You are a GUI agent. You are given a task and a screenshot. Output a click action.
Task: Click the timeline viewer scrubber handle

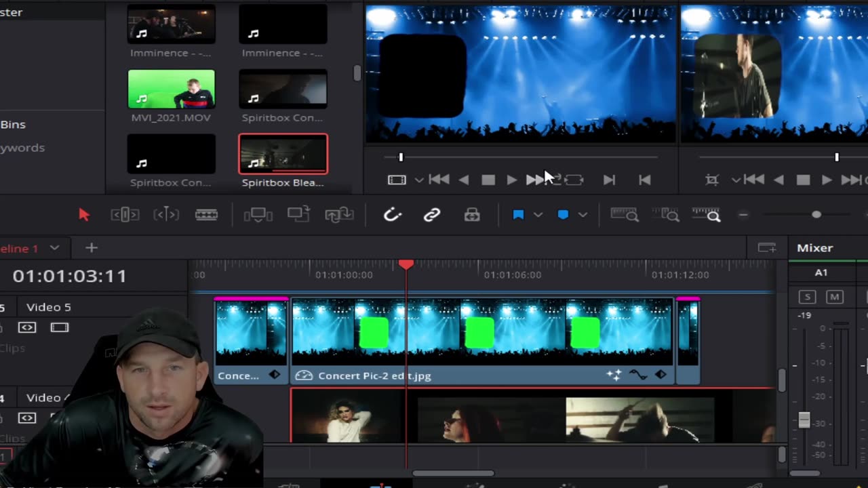(x=837, y=157)
